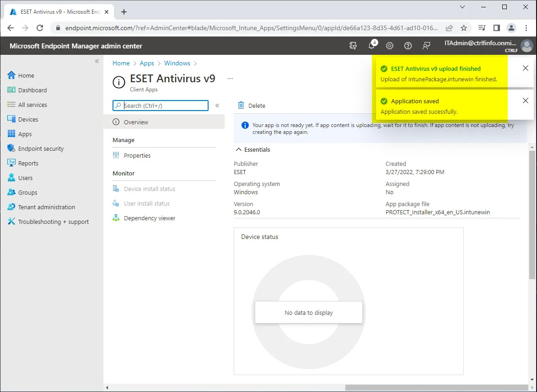The width and height of the screenshot is (537, 392).
Task: Click the ITAdmin account avatar
Action: pos(527,46)
